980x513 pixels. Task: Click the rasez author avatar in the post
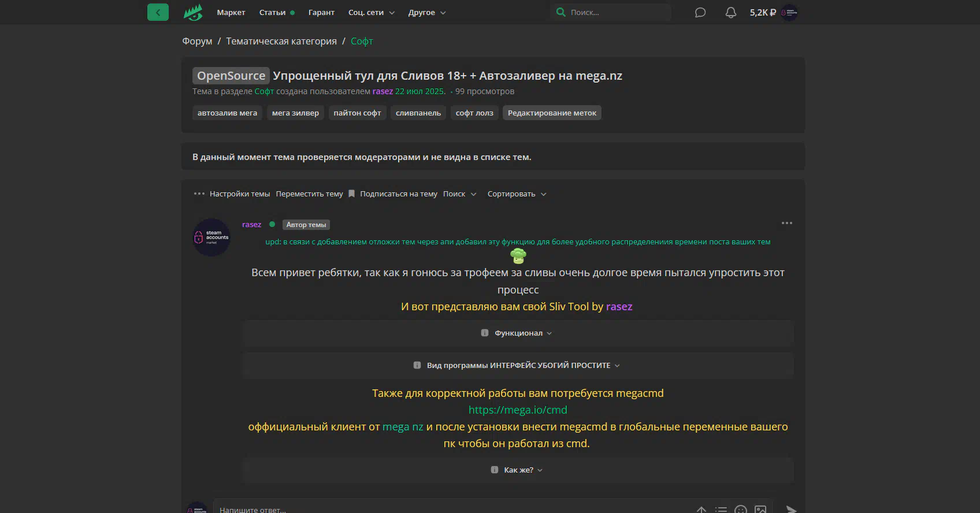click(211, 237)
